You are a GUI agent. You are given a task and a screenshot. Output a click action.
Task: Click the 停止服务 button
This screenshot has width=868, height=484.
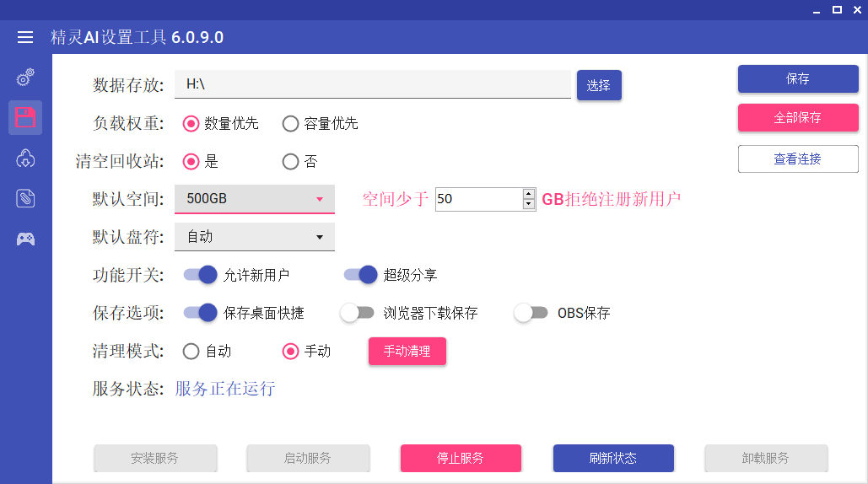coord(461,458)
